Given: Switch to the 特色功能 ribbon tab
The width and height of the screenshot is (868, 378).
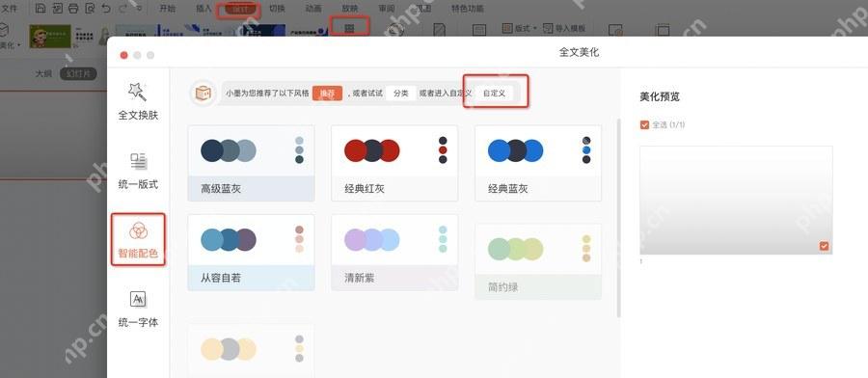Looking at the screenshot, I should [467, 9].
